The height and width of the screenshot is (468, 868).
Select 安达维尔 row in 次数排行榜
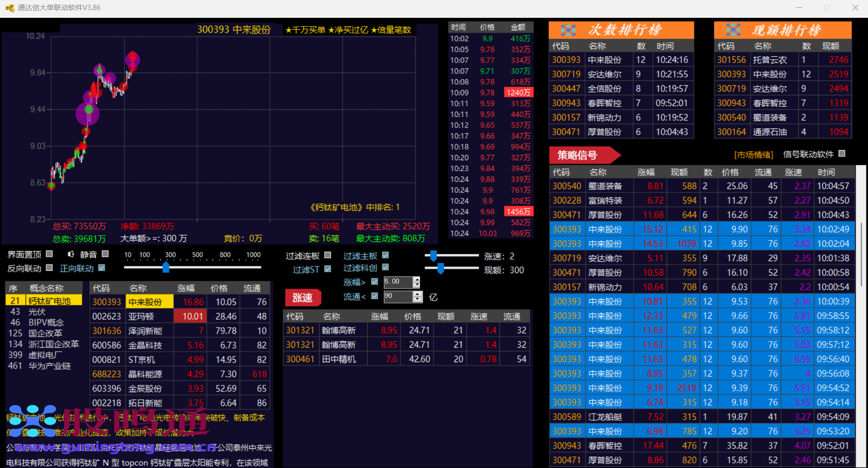click(604, 75)
